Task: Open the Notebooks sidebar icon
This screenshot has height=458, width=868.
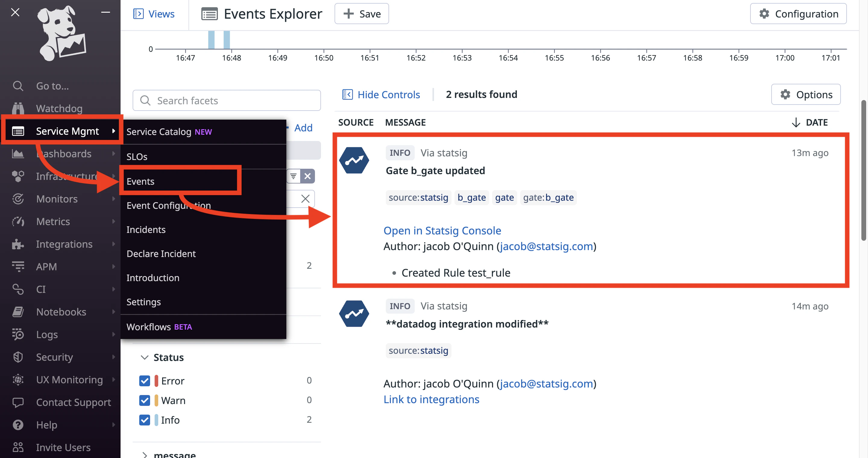Action: coord(18,312)
